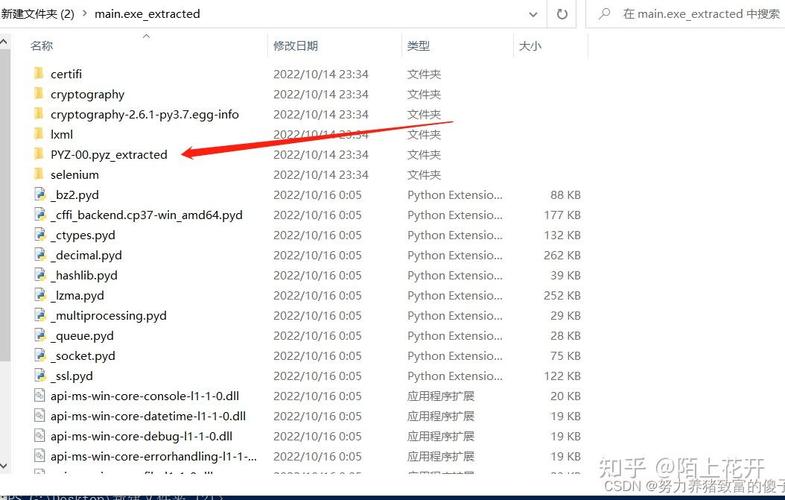785x500 pixels.
Task: Click the _queue.pyd file icon
Action: 40,335
